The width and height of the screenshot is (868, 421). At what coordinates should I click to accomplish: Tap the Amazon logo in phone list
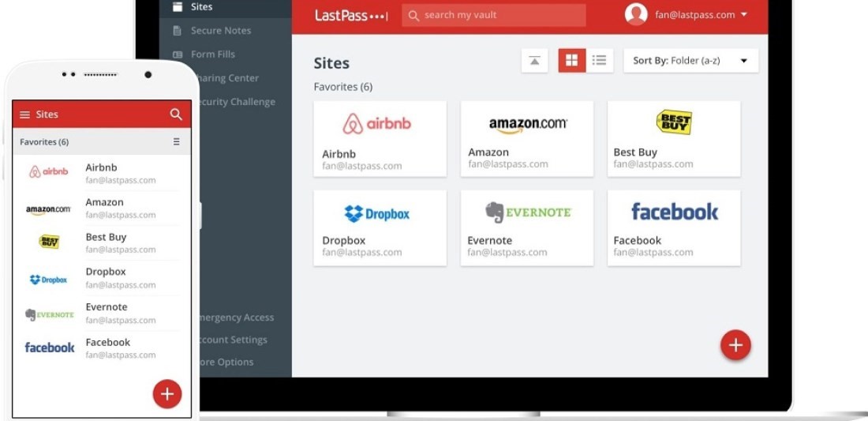click(48, 210)
